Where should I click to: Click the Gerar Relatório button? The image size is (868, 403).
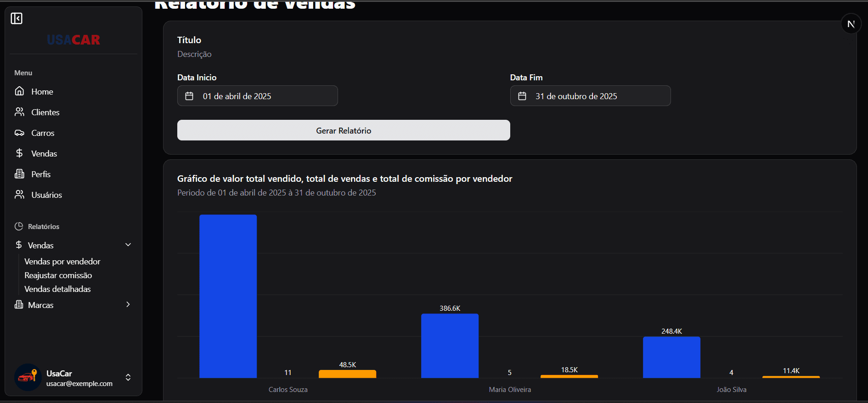click(344, 130)
